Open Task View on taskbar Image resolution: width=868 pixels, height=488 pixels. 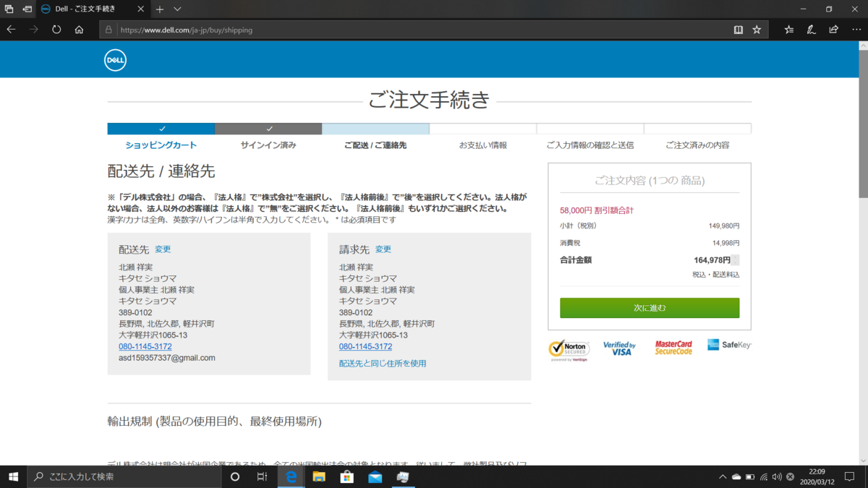263,476
